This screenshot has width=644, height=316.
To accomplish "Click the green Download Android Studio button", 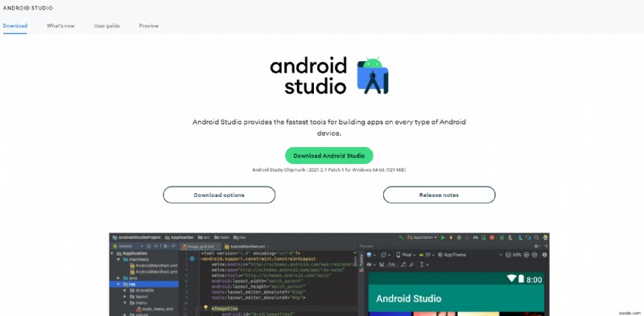I will (329, 155).
